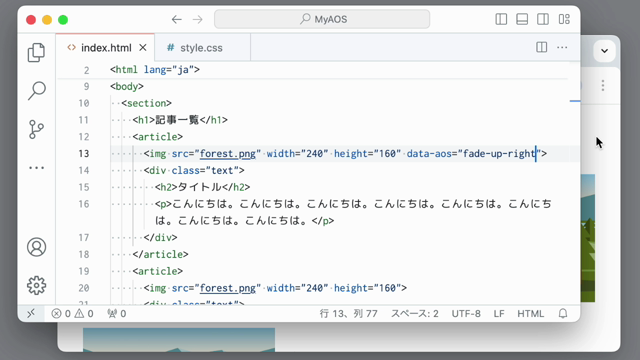This screenshot has height=360, width=640.
Task: Click line and column indicator 行 13、列 77
Action: pyautogui.click(x=349, y=313)
